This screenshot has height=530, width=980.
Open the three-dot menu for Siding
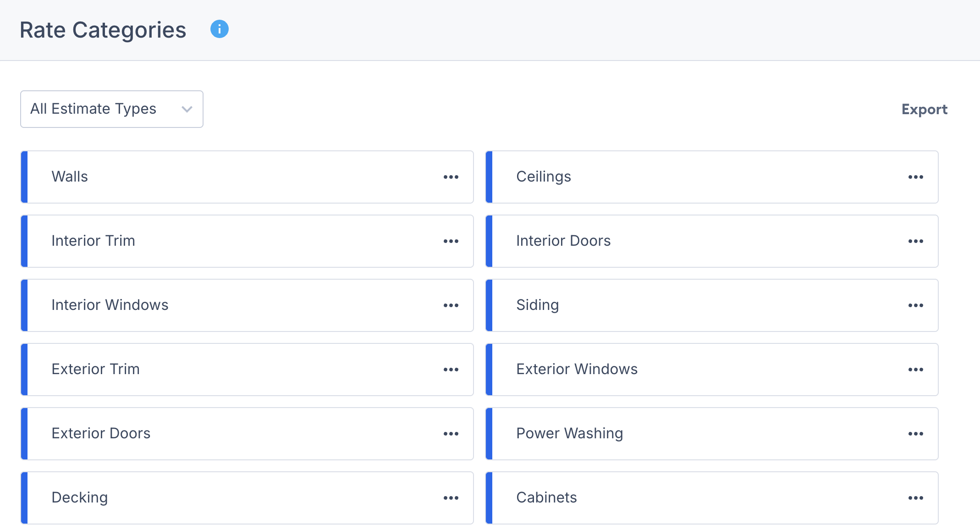(x=916, y=305)
